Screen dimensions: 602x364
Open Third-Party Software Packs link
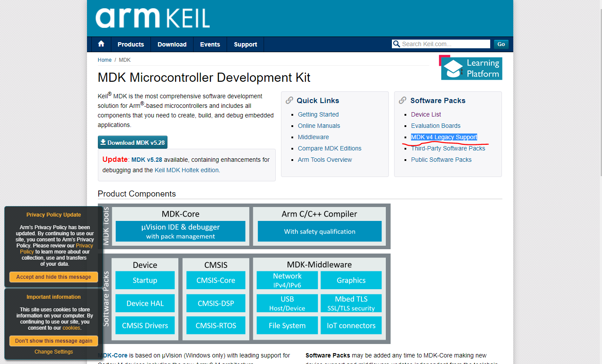tap(448, 148)
